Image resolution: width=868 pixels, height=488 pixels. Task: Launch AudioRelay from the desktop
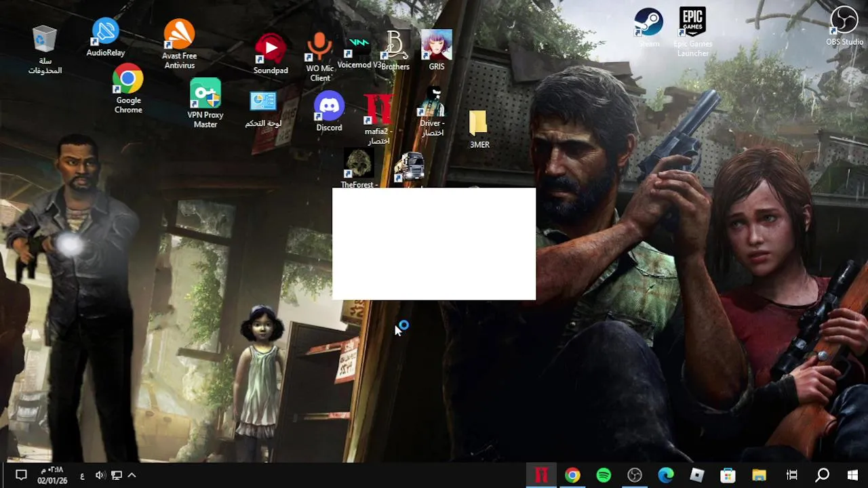point(105,38)
